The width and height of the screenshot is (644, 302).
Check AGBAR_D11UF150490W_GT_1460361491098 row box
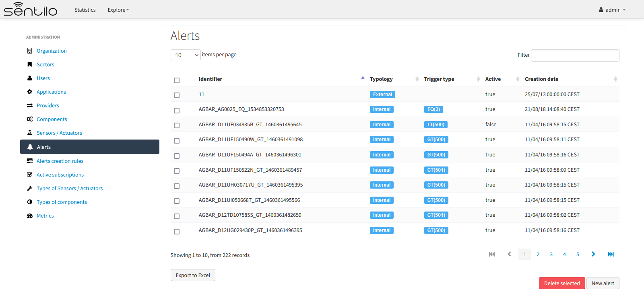177,141
